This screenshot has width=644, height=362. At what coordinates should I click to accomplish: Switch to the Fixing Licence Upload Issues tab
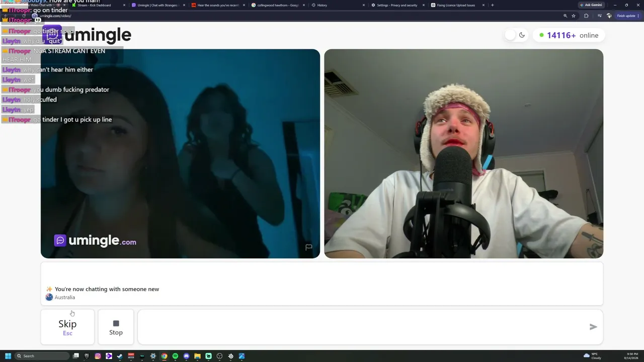pyautogui.click(x=457, y=5)
